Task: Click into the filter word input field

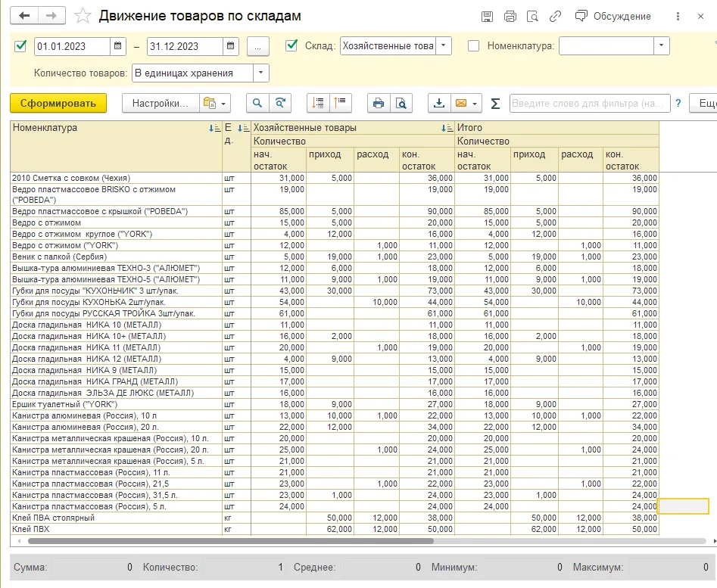Action: coord(590,103)
